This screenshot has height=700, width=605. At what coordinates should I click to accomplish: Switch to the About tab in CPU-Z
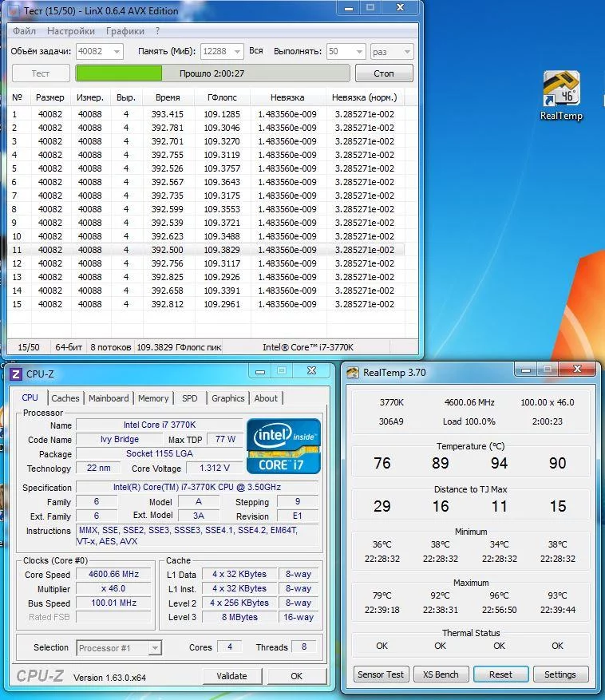(x=266, y=398)
